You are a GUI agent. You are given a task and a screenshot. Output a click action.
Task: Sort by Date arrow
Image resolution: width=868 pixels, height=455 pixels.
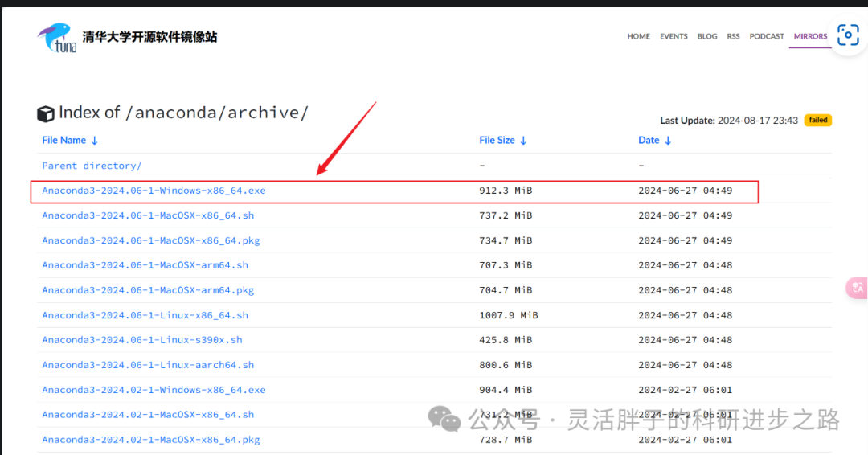coord(668,141)
